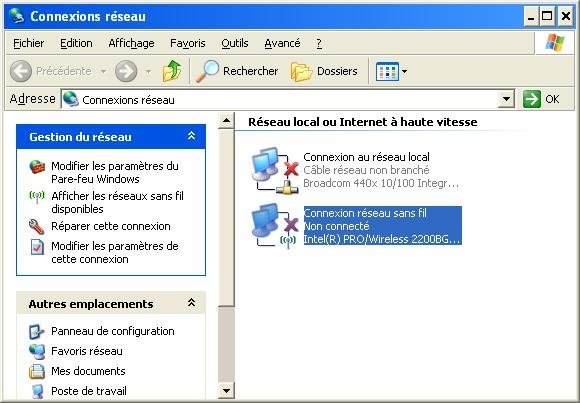Open the Edition menu
This screenshot has width=580, height=403.
pyautogui.click(x=76, y=43)
